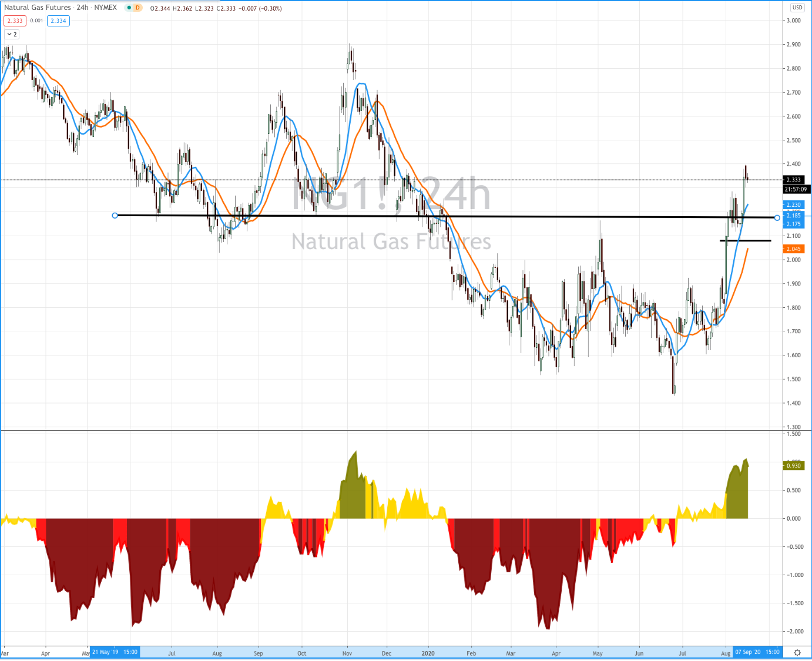
Task: Click the green market status dot
Action: (128, 8)
